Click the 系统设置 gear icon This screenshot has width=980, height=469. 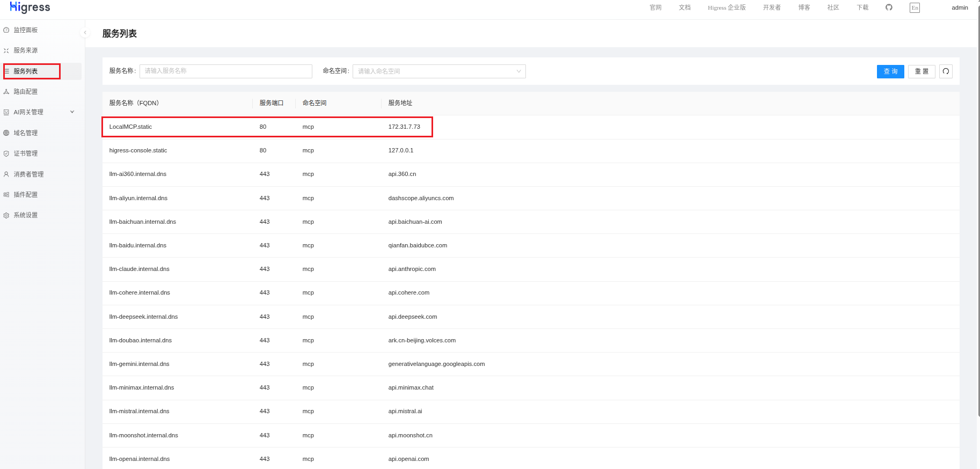6,215
